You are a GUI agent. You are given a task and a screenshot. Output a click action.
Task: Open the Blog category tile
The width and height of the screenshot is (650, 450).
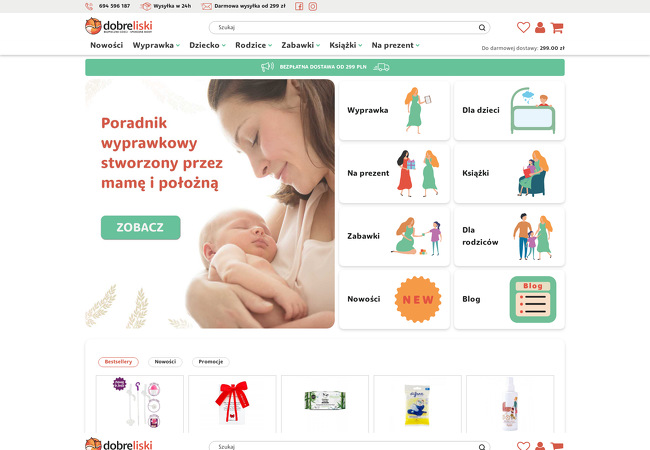(x=509, y=299)
